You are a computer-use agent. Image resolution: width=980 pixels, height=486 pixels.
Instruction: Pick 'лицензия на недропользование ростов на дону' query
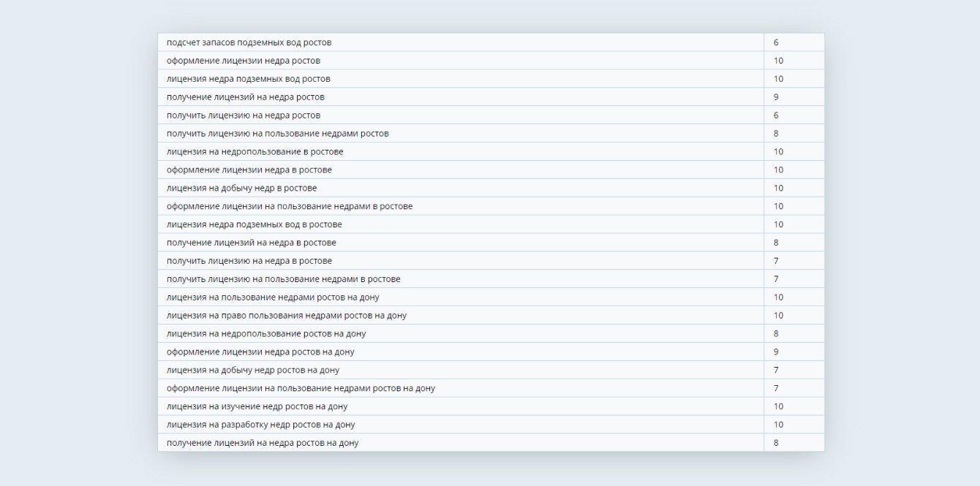[266, 334]
